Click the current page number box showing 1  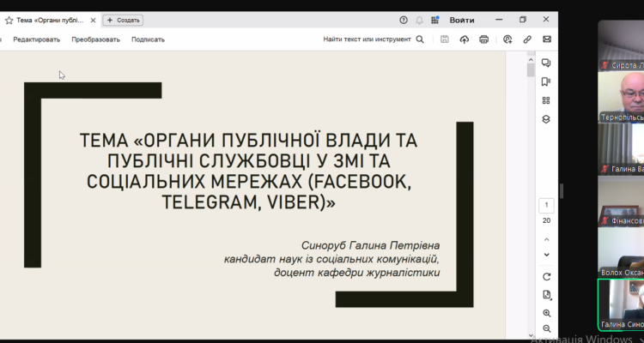pos(546,205)
